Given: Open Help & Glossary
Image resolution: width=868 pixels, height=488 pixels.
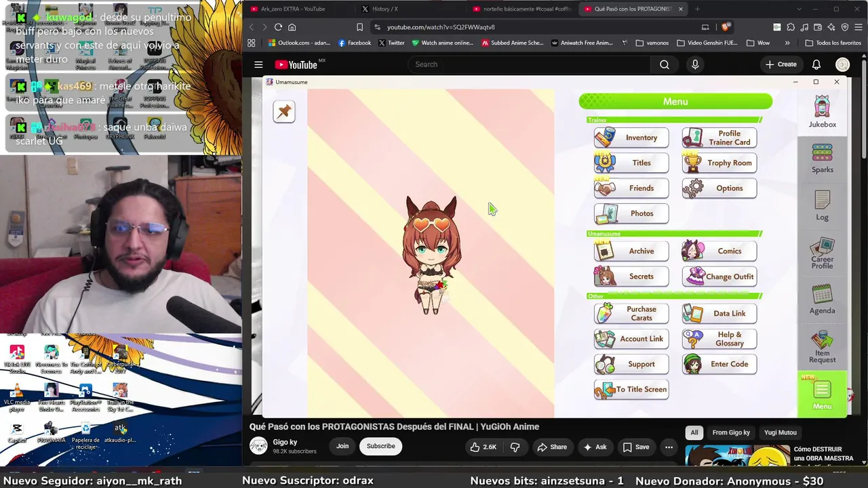Looking at the screenshot, I should point(719,339).
